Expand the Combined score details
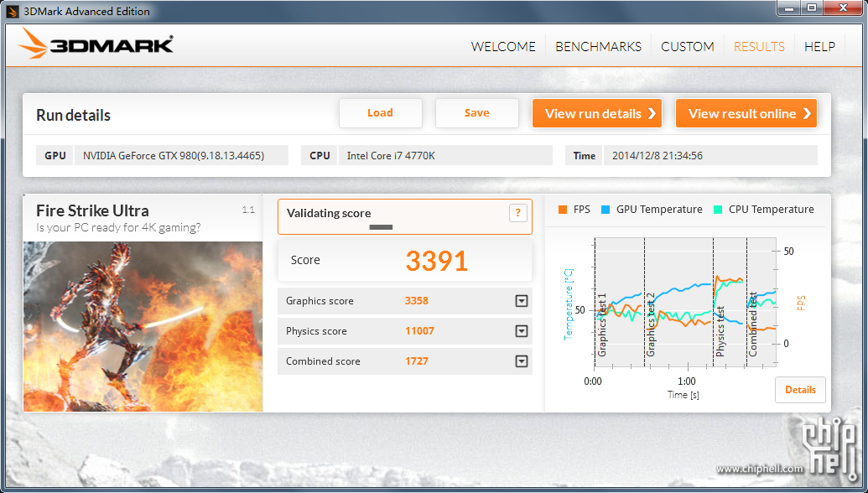The height and width of the screenshot is (493, 868). tap(522, 361)
